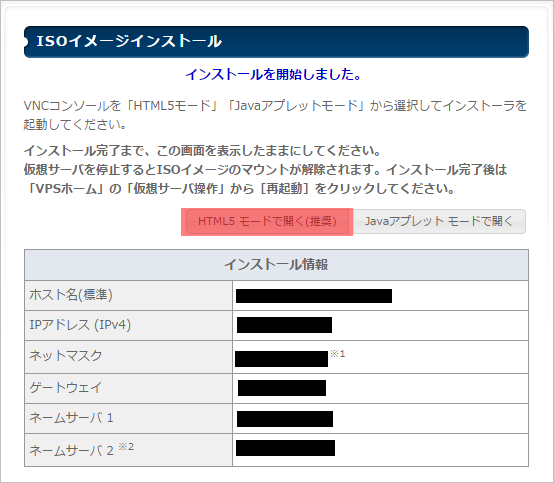Open console with HTML5 モードで開く(推奨) button
Screen dimensions: 554x483
tap(267, 222)
